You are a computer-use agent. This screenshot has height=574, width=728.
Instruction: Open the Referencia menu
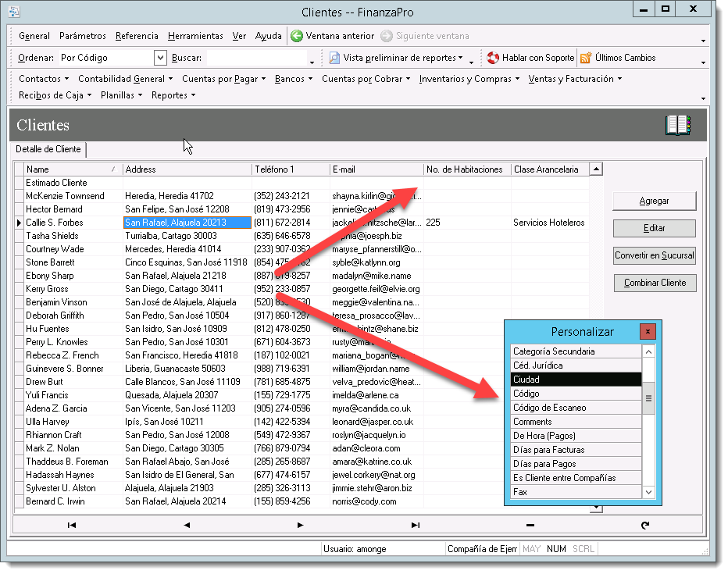pos(137,36)
